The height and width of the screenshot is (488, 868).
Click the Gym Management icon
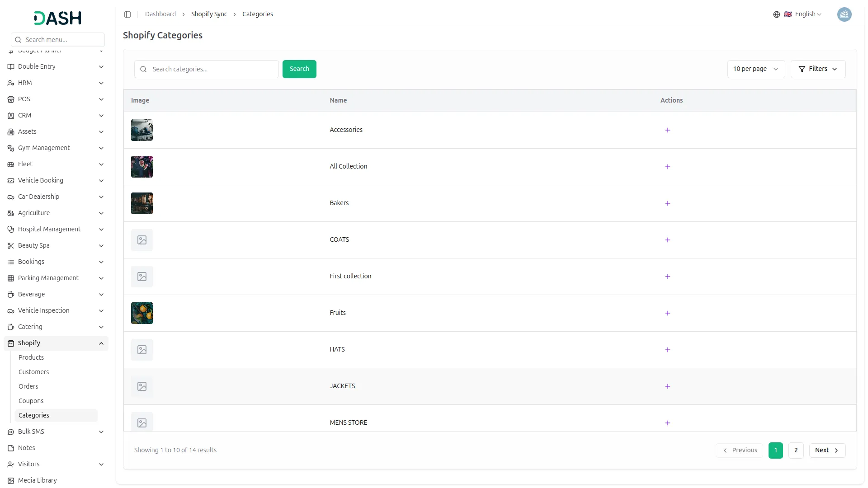pos(11,148)
